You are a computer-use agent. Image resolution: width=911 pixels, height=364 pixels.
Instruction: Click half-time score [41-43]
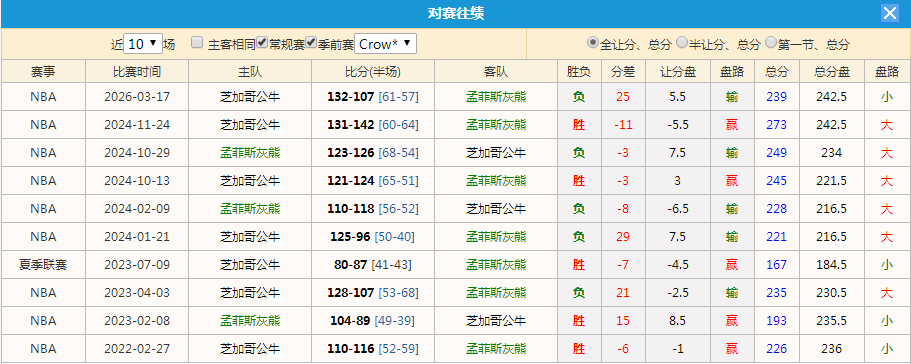pos(391,265)
